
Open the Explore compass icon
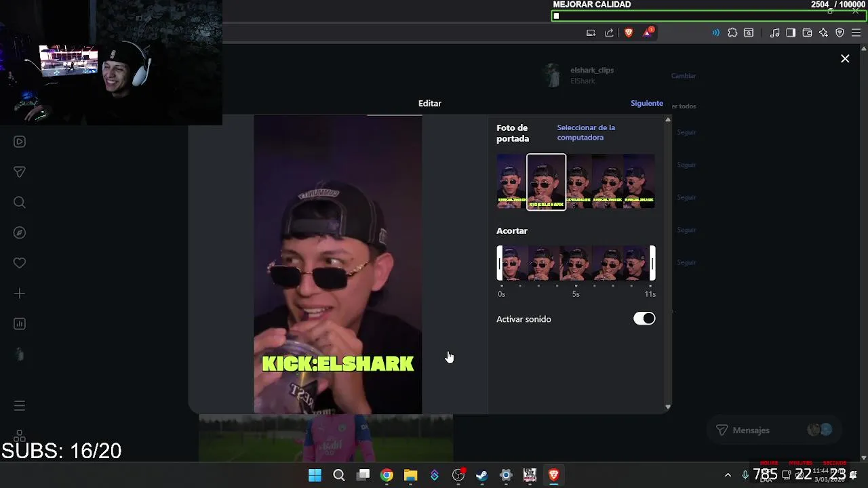point(20,232)
